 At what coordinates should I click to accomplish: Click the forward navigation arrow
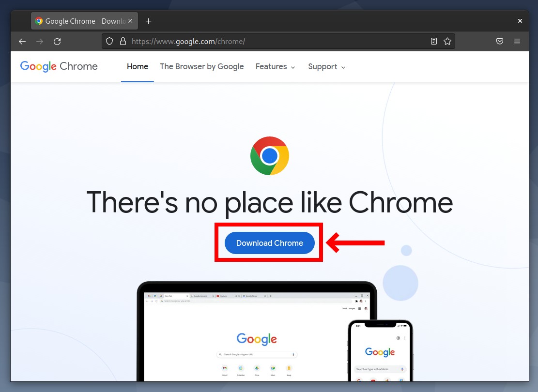pos(40,42)
